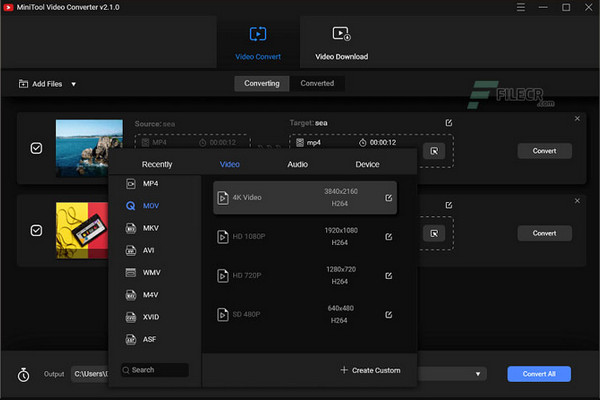This screenshot has width=600, height=400.
Task: Open format picker for second video
Action: click(434, 233)
